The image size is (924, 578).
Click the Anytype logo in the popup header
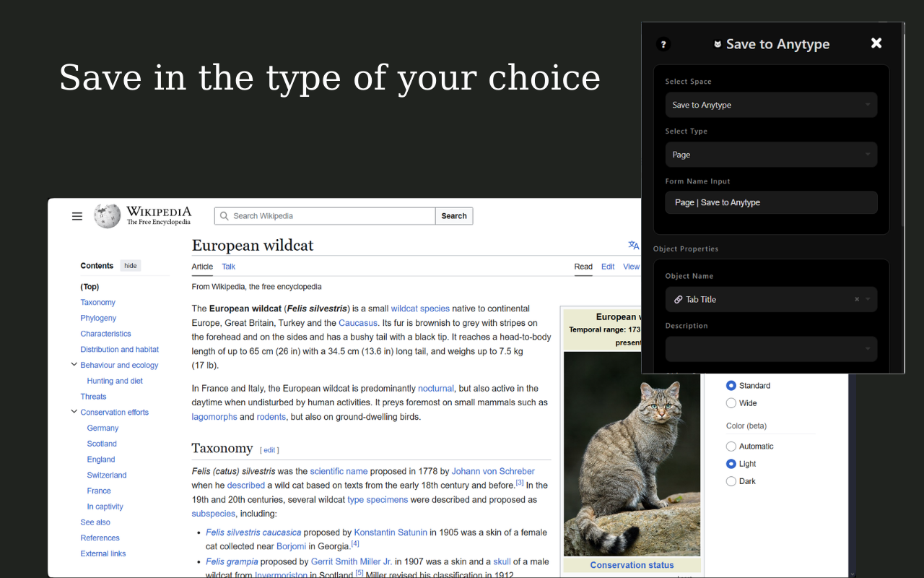coord(717,43)
